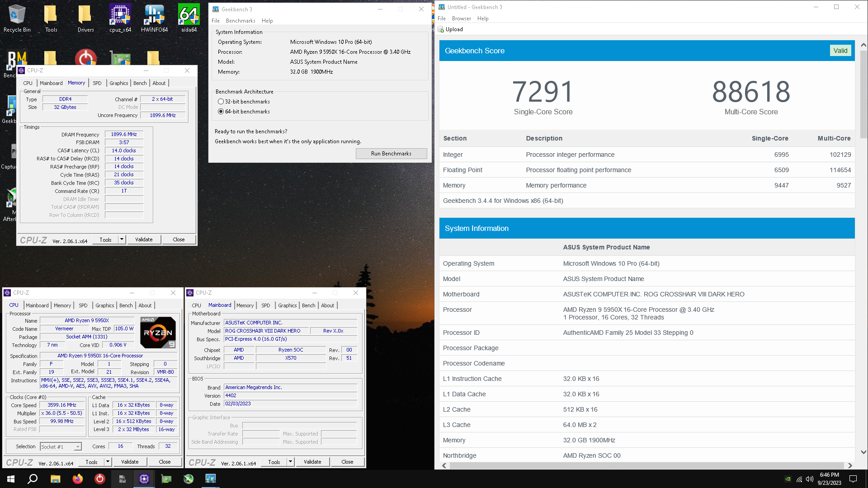Click the red power desktop shortcut
Screen dimensions: 868x488
[x=85, y=58]
